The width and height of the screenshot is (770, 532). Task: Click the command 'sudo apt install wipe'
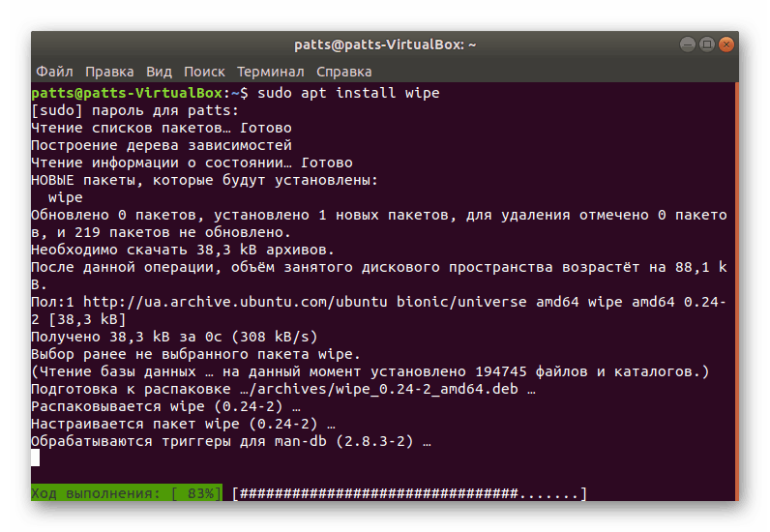tap(348, 93)
